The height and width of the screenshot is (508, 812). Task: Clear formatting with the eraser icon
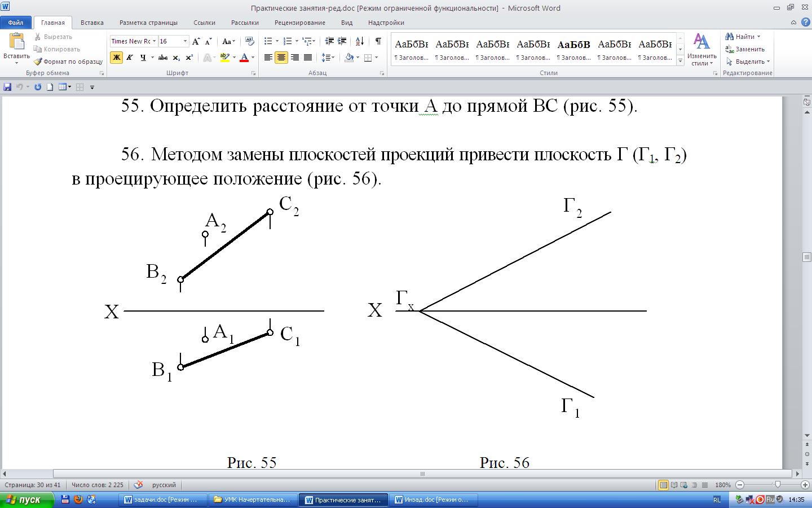tap(250, 41)
